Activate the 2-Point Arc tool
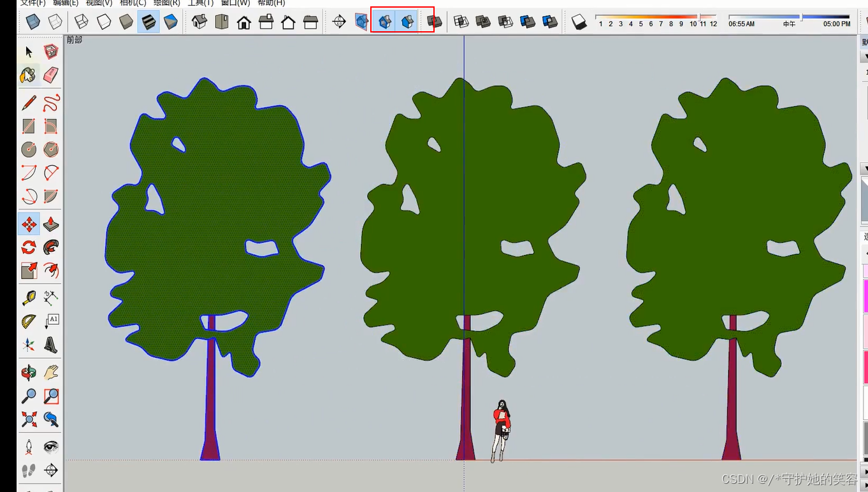The image size is (868, 492). pos(51,173)
